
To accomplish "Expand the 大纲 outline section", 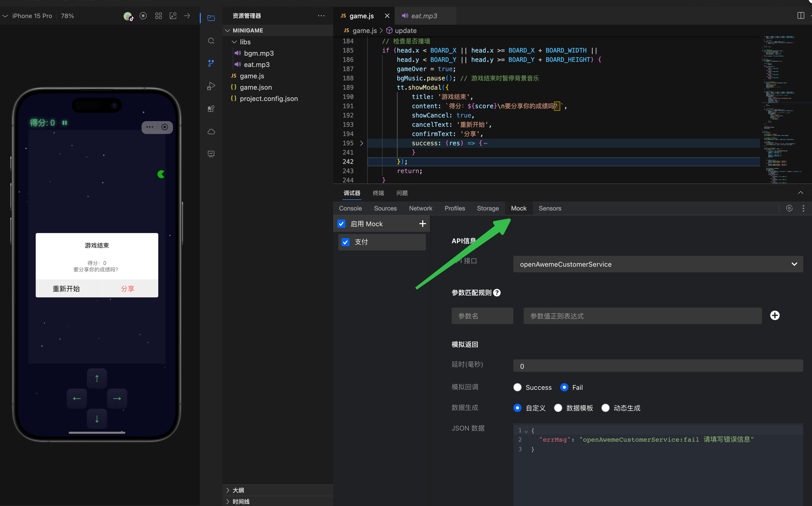I will point(228,490).
